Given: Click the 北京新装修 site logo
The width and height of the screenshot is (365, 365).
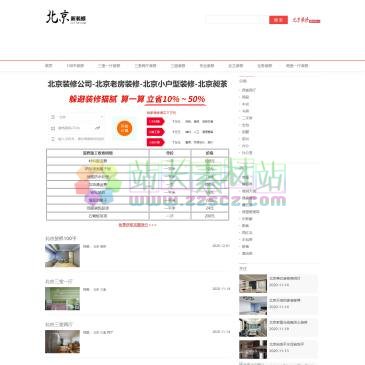Looking at the screenshot, I should (x=66, y=17).
